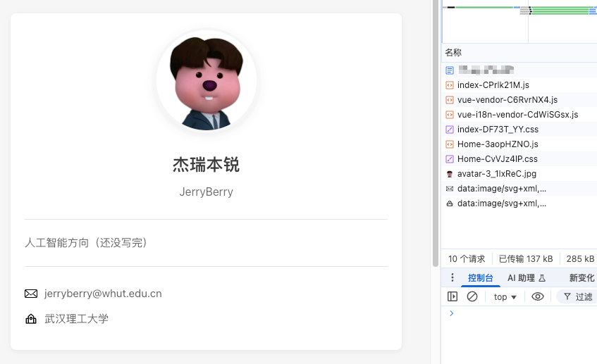Select the index-CPrlk21M.js request
Viewport: 597px width, 364px height.
point(519,84)
